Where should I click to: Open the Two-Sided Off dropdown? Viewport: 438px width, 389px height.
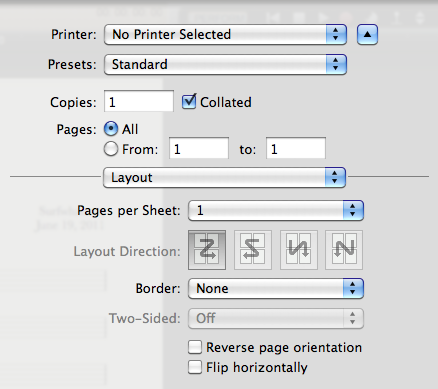[x=276, y=318]
